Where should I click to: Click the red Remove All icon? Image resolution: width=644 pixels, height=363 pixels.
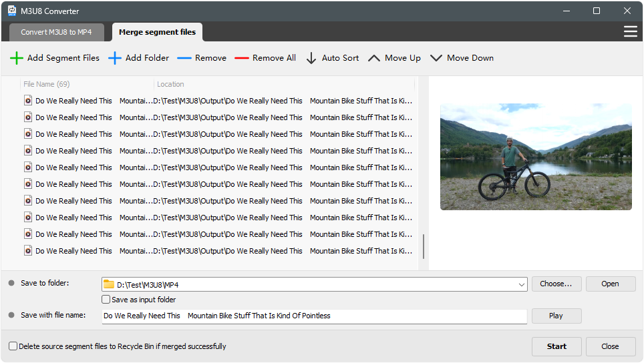(242, 58)
